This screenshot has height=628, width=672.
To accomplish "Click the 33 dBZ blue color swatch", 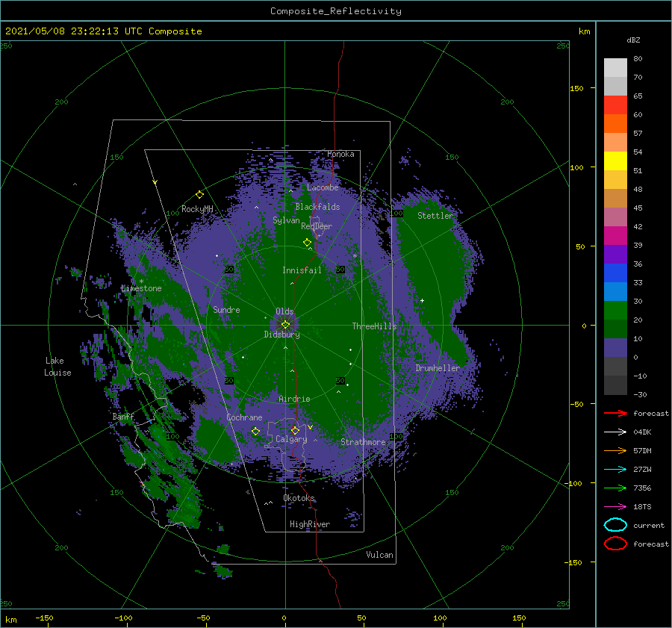I will tap(615, 291).
